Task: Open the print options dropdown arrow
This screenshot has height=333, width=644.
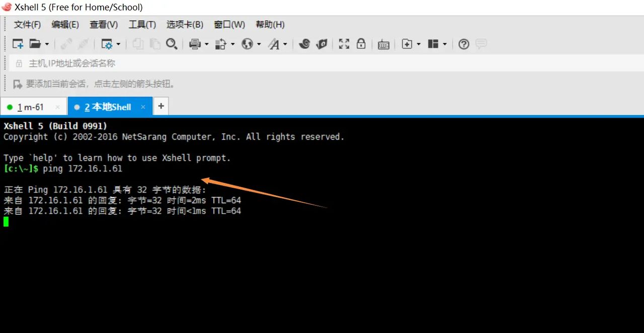Action: coord(206,44)
